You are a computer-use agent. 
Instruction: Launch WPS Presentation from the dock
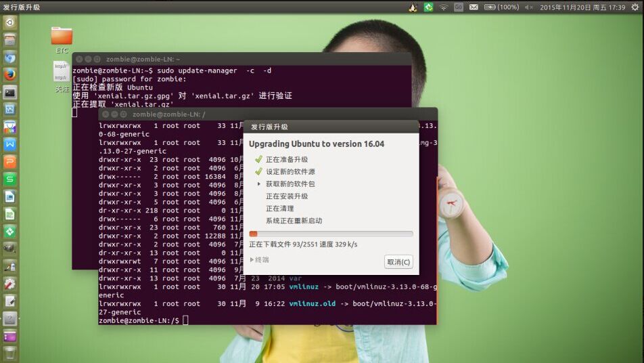pos(9,162)
